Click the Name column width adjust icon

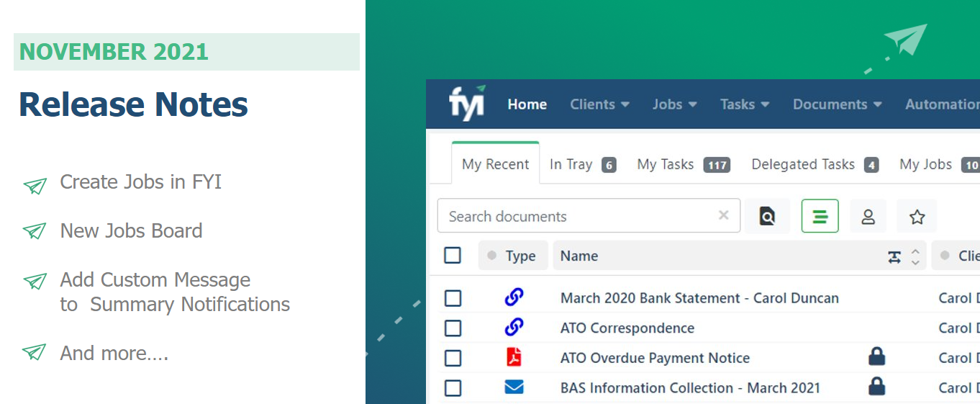pos(894,256)
